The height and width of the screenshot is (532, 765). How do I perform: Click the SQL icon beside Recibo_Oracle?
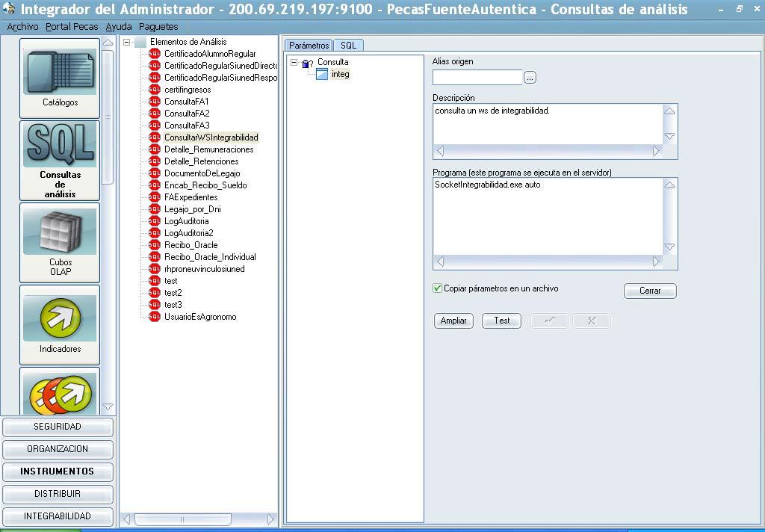pyautogui.click(x=155, y=245)
